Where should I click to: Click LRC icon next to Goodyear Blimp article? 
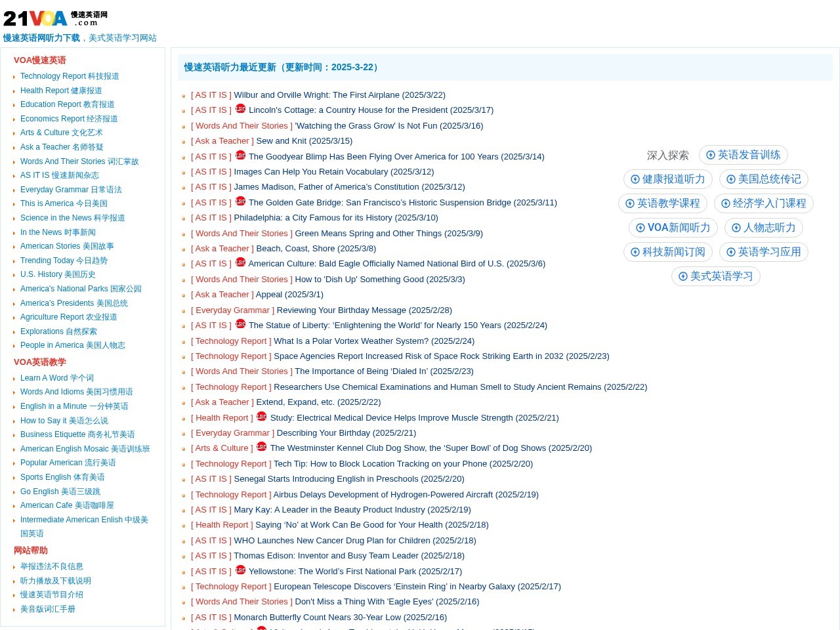tap(240, 156)
